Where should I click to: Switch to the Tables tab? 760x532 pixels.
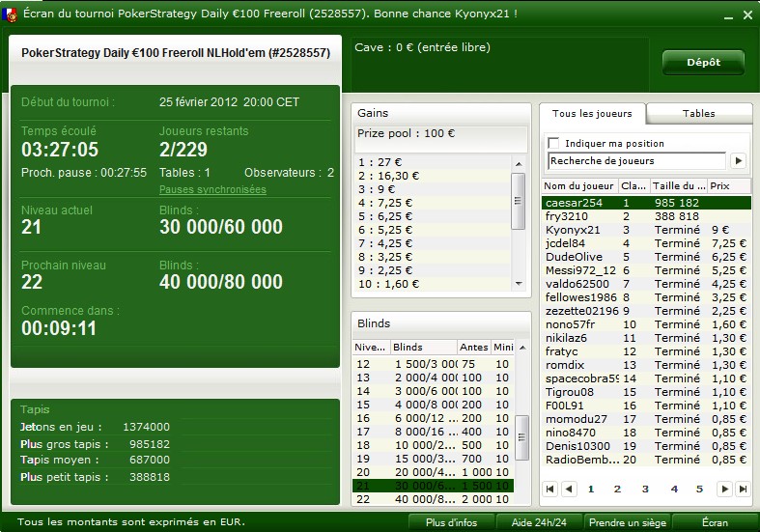coord(698,113)
